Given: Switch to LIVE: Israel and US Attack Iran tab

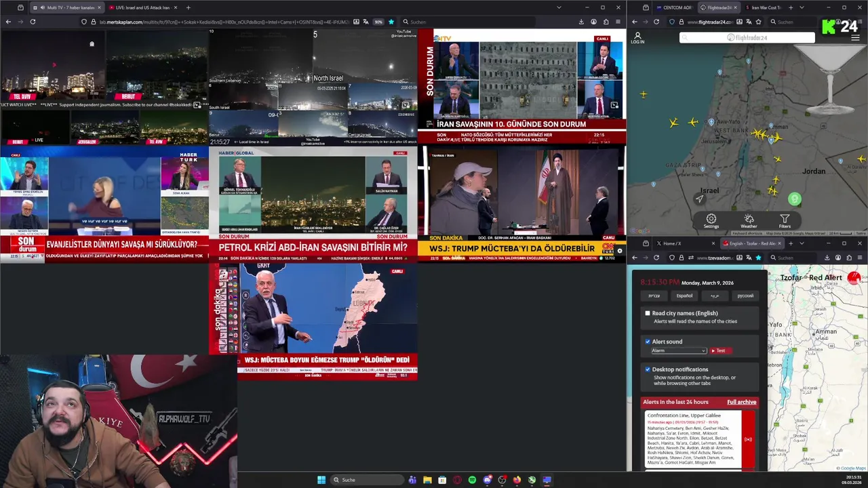Looking at the screenshot, I should (142, 7).
